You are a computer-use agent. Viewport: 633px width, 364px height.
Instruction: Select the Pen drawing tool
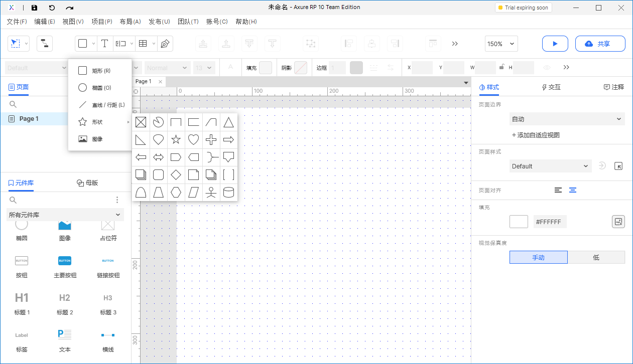click(x=165, y=44)
